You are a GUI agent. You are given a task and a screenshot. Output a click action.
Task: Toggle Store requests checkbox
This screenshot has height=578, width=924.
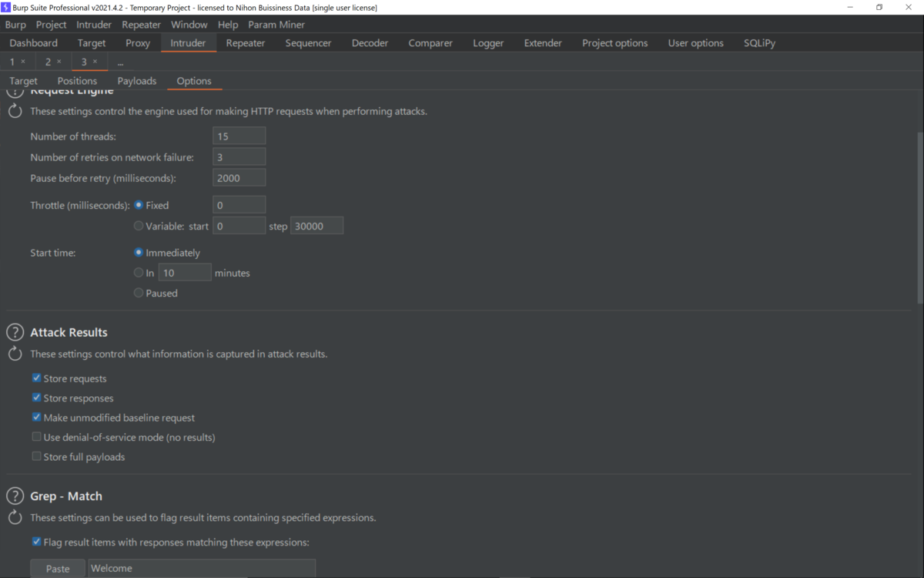click(x=36, y=378)
